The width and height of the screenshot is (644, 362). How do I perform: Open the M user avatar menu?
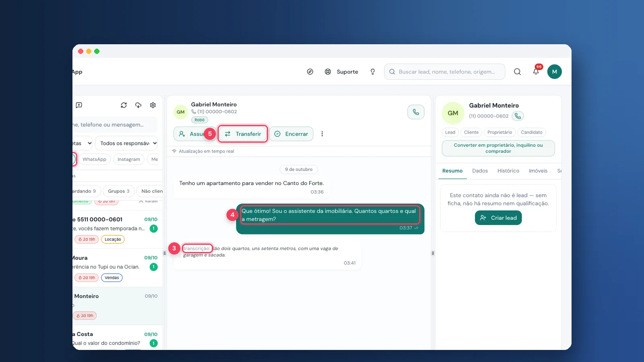tap(554, 72)
